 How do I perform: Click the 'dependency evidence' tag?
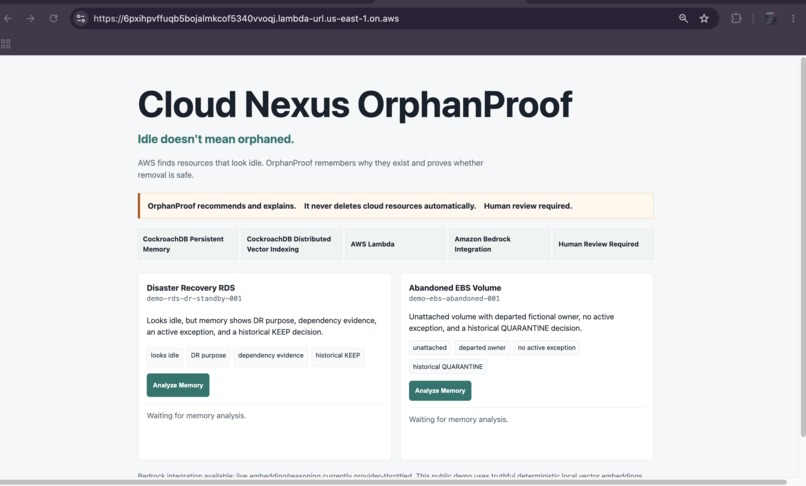(270, 355)
